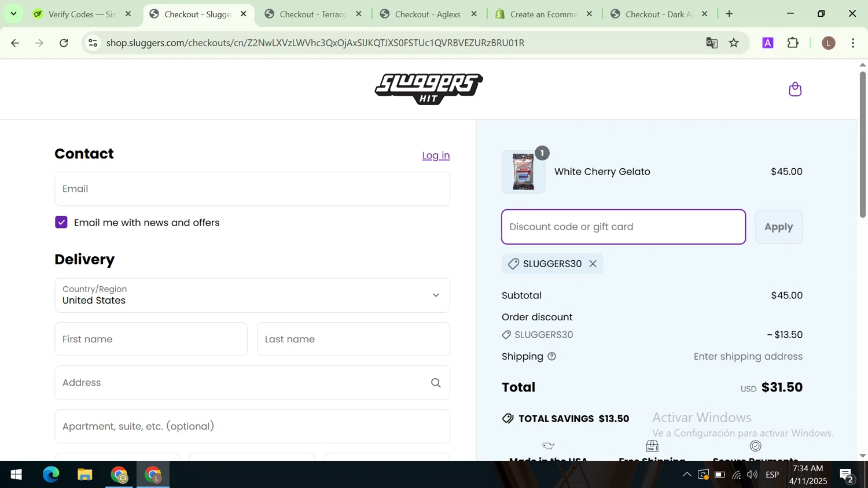This screenshot has width=868, height=488.
Task: Open File Explorer from taskbar
Action: (85, 475)
